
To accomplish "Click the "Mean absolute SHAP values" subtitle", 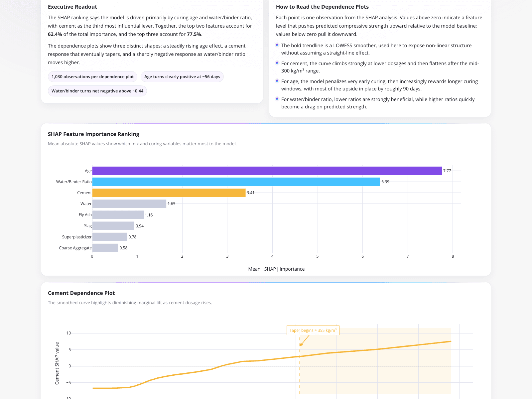I will point(142,144).
